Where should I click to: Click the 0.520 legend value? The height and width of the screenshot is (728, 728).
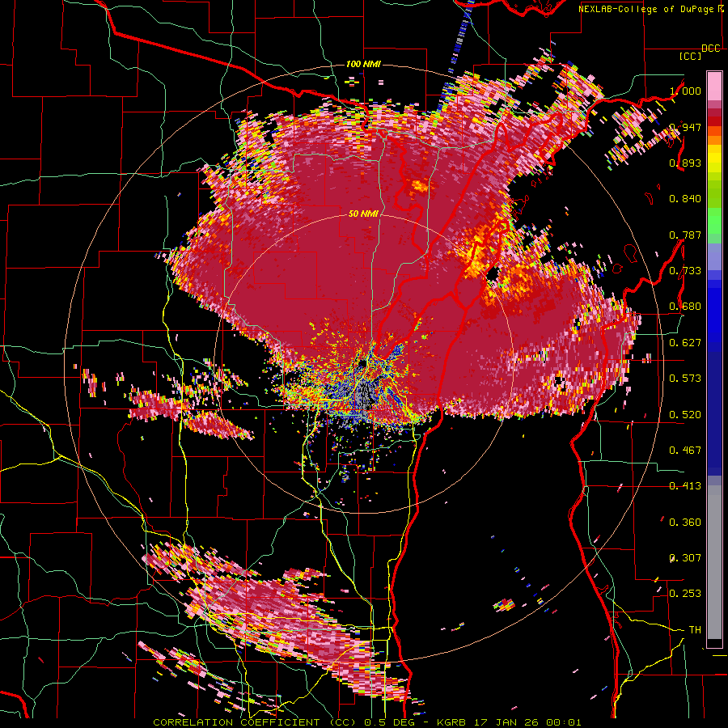click(x=685, y=414)
